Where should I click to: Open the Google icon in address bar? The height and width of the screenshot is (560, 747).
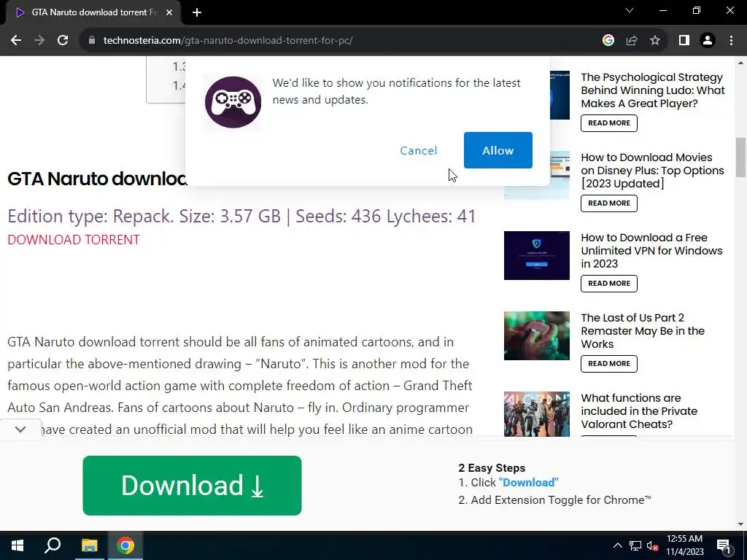tap(608, 41)
